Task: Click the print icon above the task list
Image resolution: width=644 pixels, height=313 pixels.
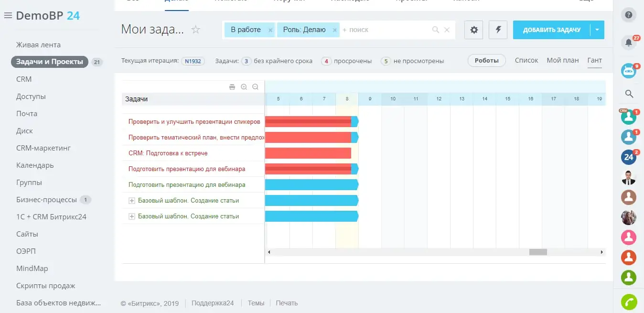Action: tap(232, 87)
